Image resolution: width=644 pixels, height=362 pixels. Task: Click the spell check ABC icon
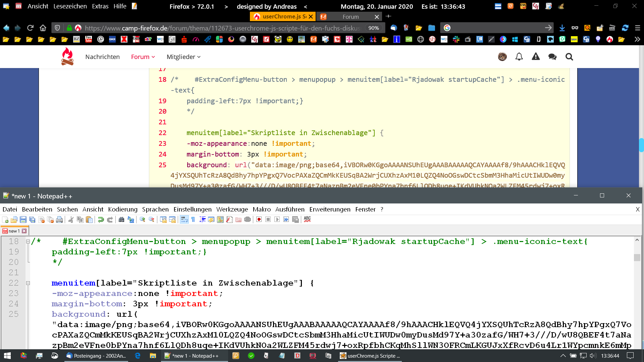307,219
